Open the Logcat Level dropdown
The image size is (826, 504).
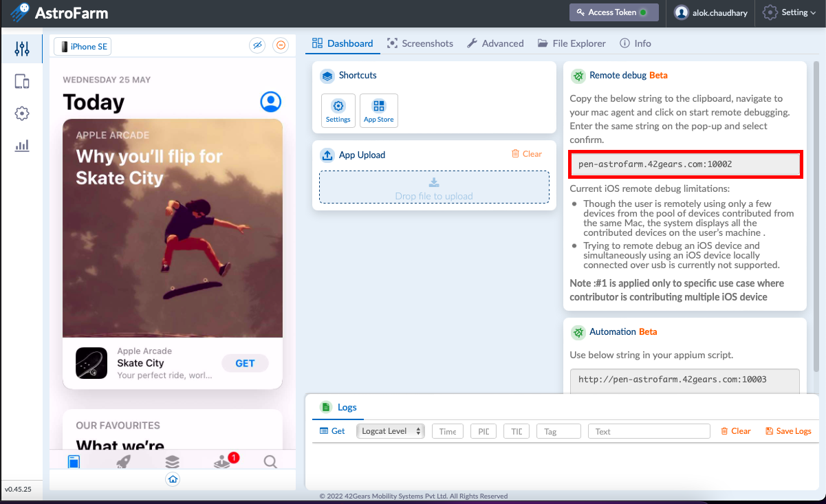(390, 431)
